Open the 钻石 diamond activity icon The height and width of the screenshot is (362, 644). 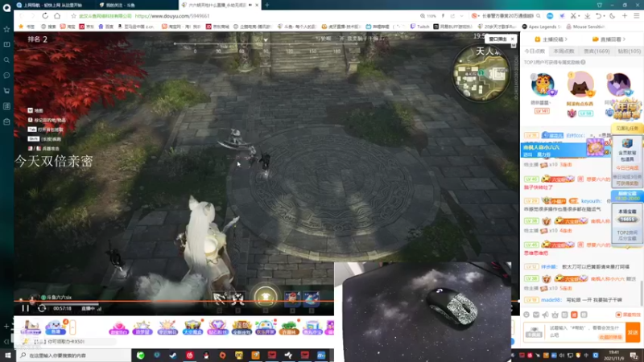click(x=217, y=328)
